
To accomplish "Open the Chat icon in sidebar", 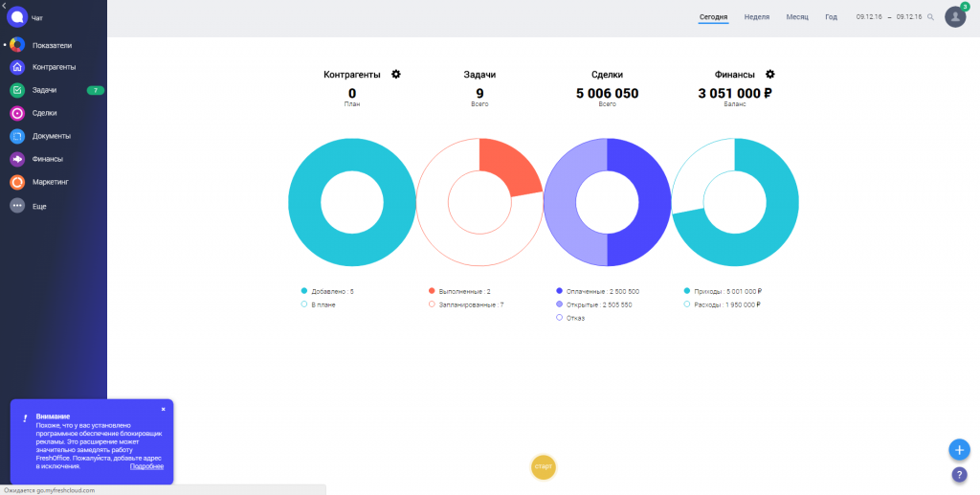I will (x=17, y=17).
